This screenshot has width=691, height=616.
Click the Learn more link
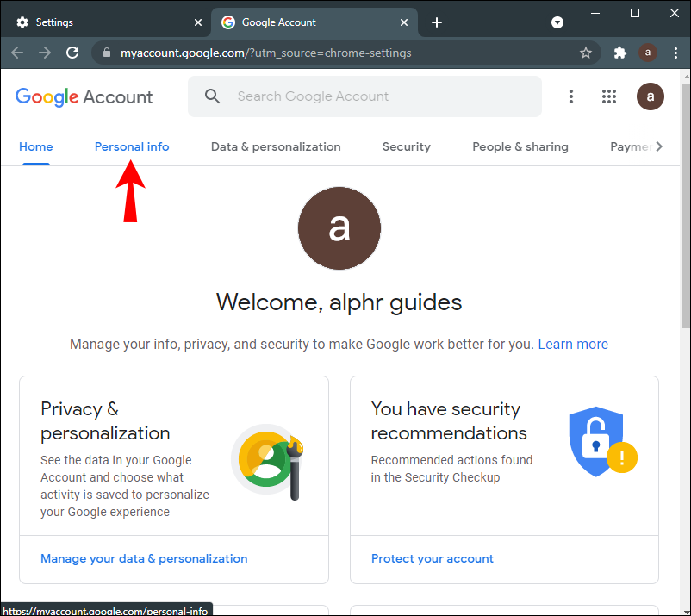tap(573, 344)
